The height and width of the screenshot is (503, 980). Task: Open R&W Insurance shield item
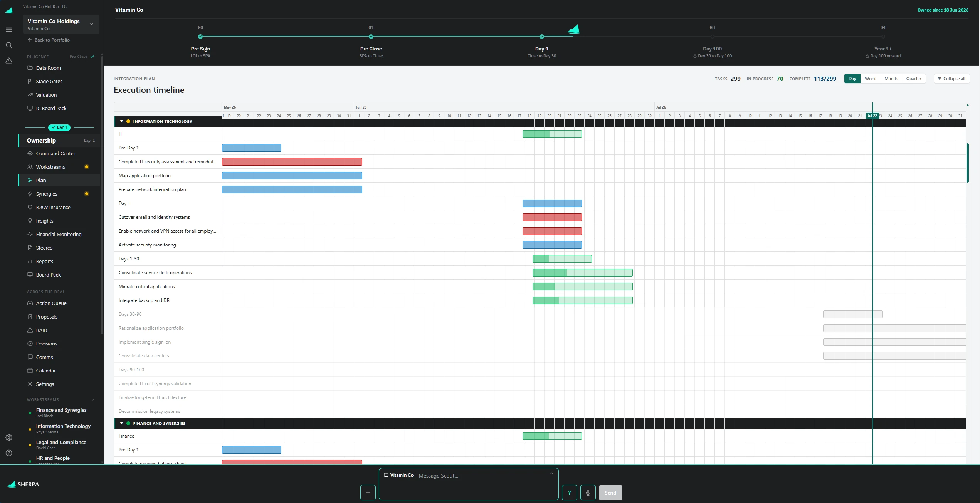[59, 207]
